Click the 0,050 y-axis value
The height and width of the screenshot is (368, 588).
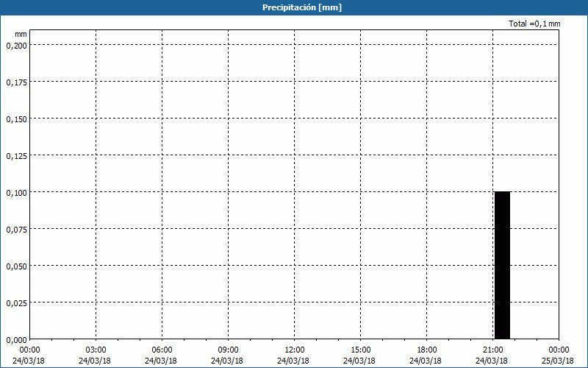pyautogui.click(x=16, y=266)
